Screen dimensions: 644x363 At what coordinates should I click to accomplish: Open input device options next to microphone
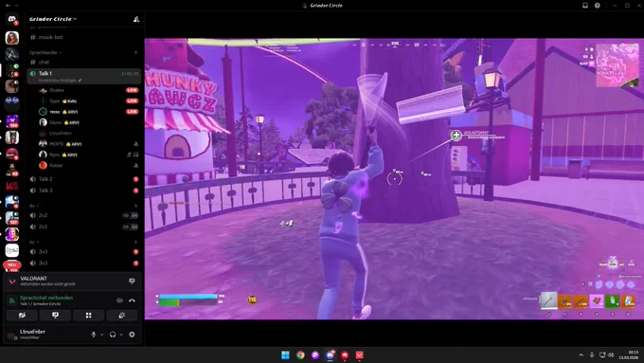[x=102, y=335]
